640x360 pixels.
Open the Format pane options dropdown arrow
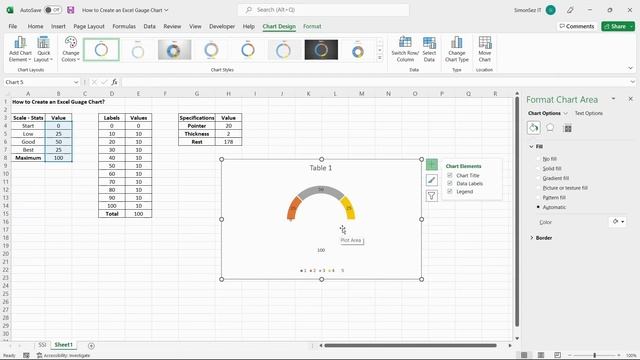point(613,99)
